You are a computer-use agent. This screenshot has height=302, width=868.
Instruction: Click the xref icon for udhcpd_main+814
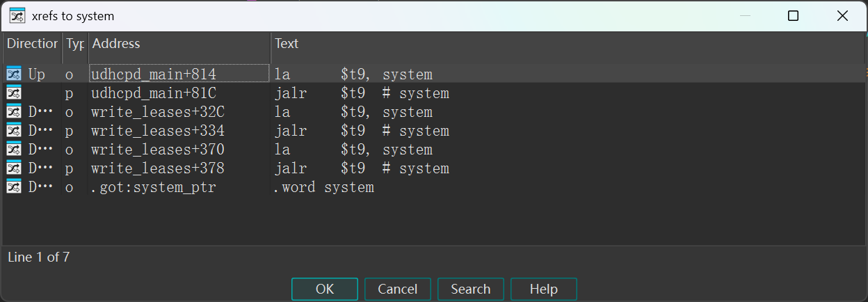(14, 74)
